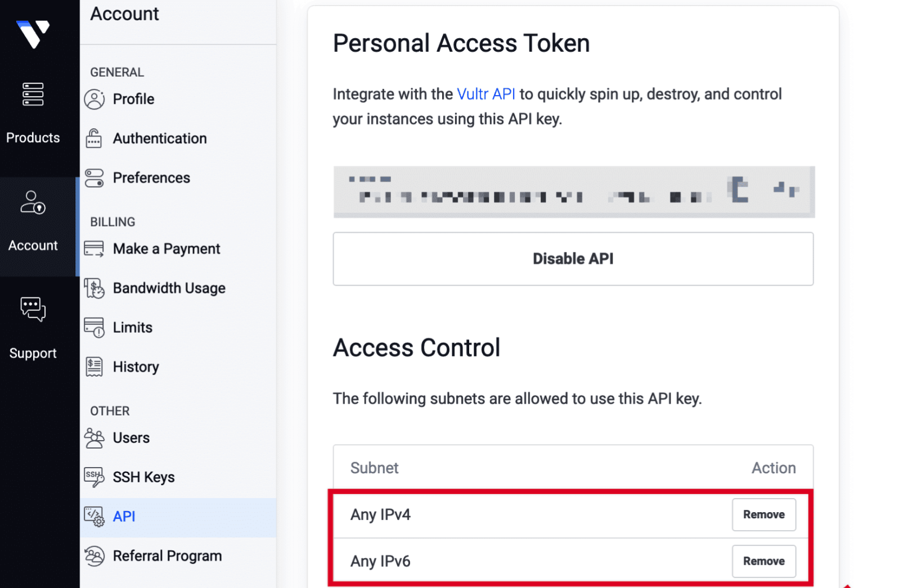Screen dimensions: 908x588
Task: Click the SSH Keys icon
Action: [x=95, y=477]
